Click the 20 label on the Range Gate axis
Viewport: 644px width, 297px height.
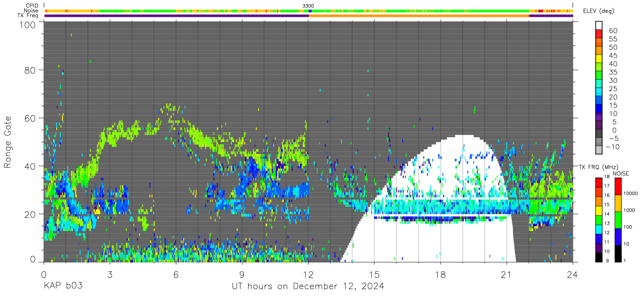pos(30,214)
